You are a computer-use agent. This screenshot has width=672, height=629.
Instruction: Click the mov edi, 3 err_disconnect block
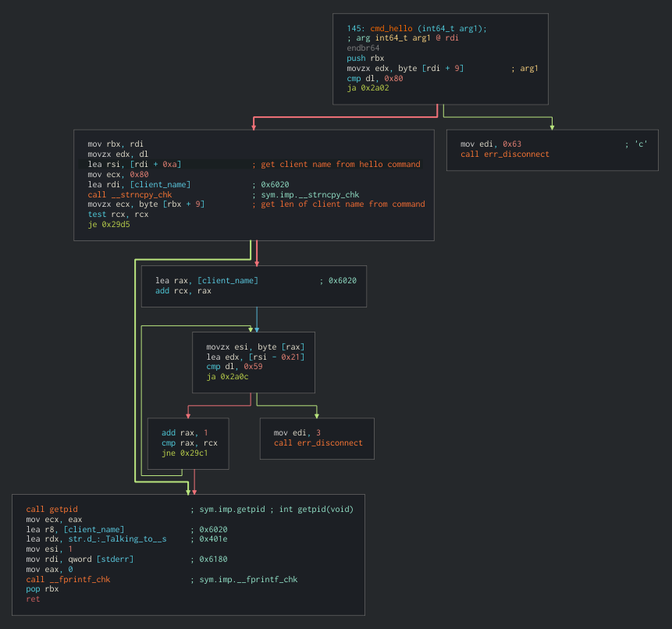tap(316, 438)
